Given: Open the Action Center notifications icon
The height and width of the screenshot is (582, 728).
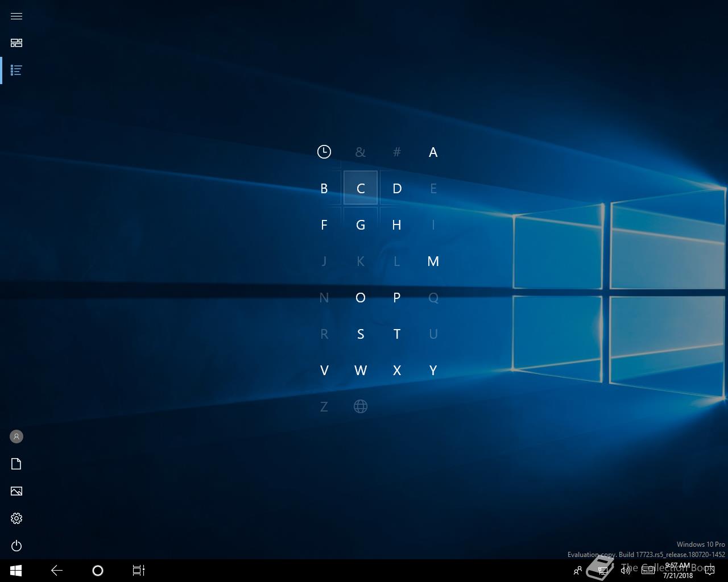Looking at the screenshot, I should (x=709, y=571).
